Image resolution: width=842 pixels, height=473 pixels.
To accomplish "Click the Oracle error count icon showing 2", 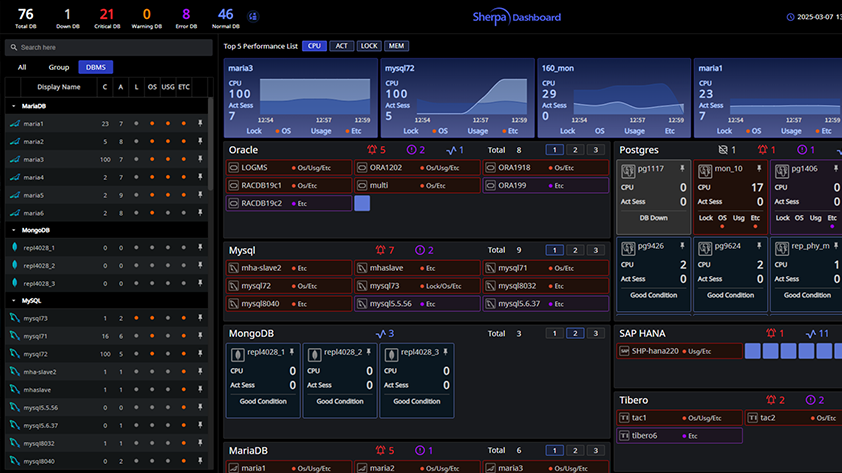I will click(x=411, y=150).
